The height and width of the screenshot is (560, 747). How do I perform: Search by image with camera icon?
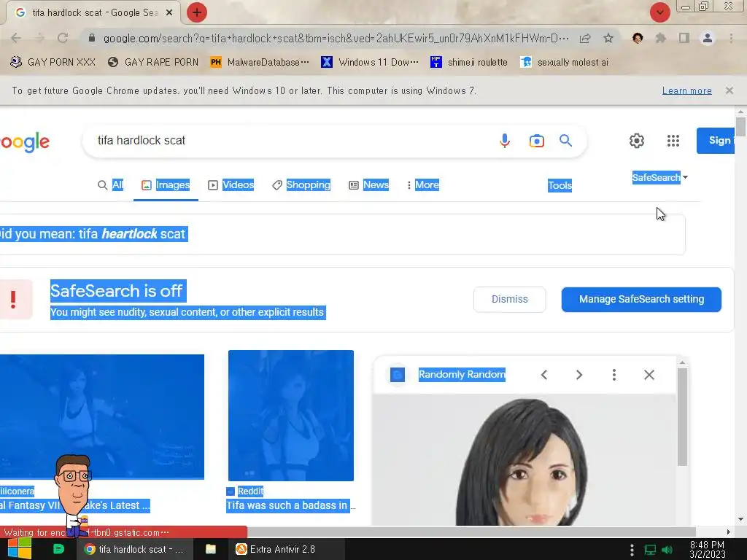[536, 141]
